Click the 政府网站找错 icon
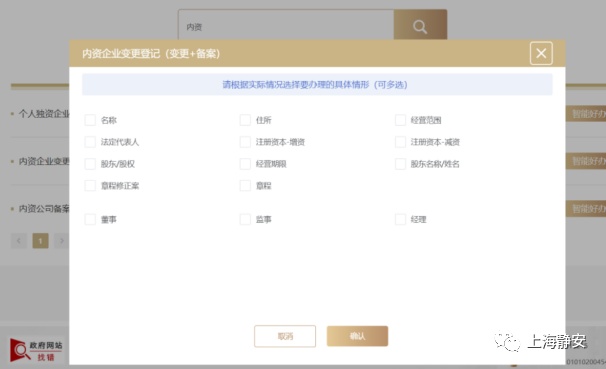 [36, 350]
